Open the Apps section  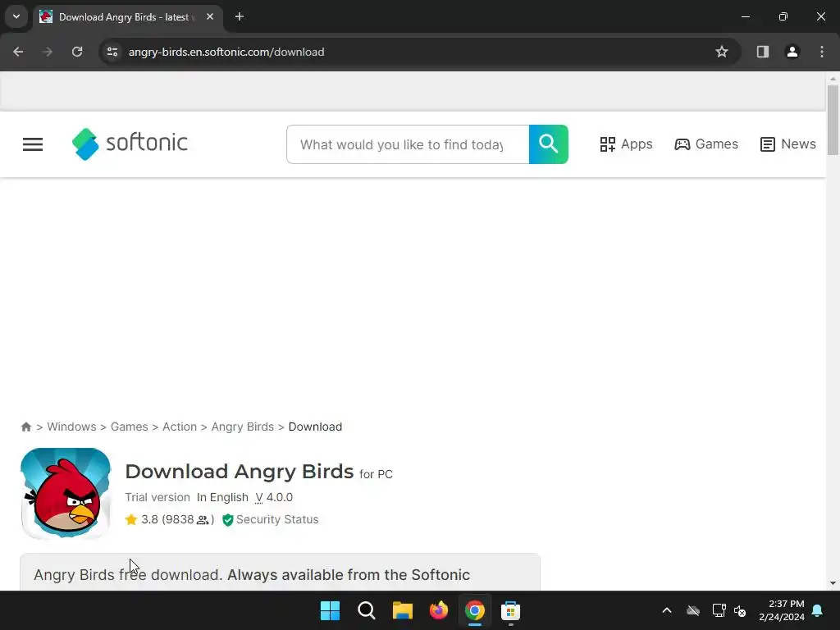[x=626, y=144]
